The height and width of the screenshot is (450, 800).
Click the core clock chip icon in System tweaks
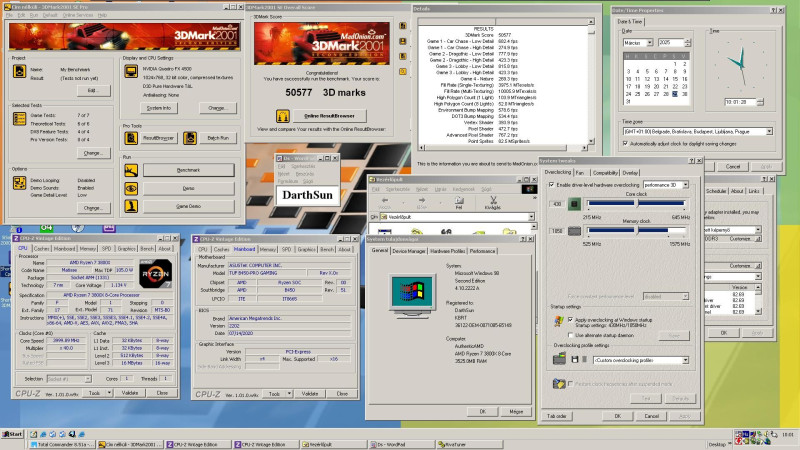pos(574,204)
